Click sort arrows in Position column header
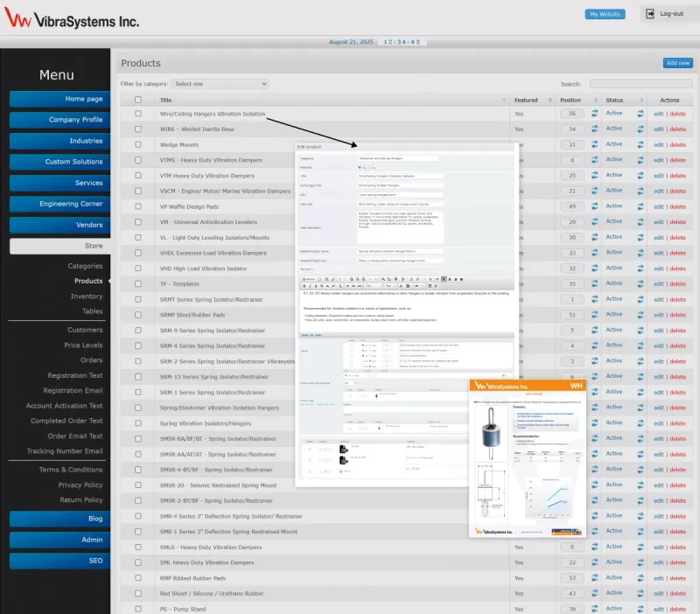700x614 pixels. [594, 100]
